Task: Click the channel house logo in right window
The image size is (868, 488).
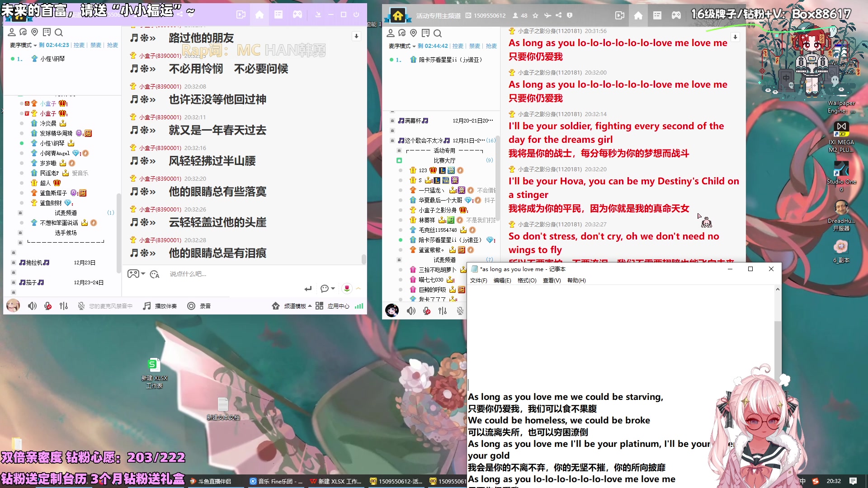Action: click(x=398, y=16)
